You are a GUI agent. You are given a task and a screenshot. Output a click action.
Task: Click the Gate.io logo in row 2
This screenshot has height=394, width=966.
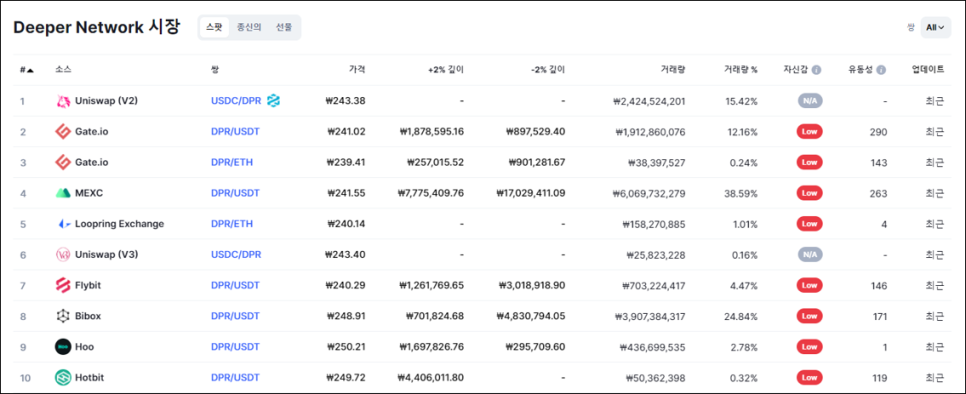pos(63,132)
